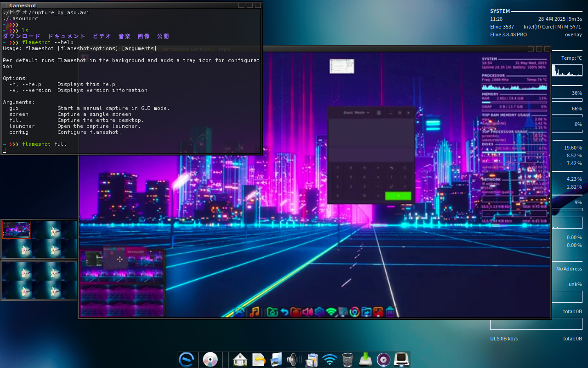
Task: Click the 7.42 % value
Action: (x=574, y=163)
